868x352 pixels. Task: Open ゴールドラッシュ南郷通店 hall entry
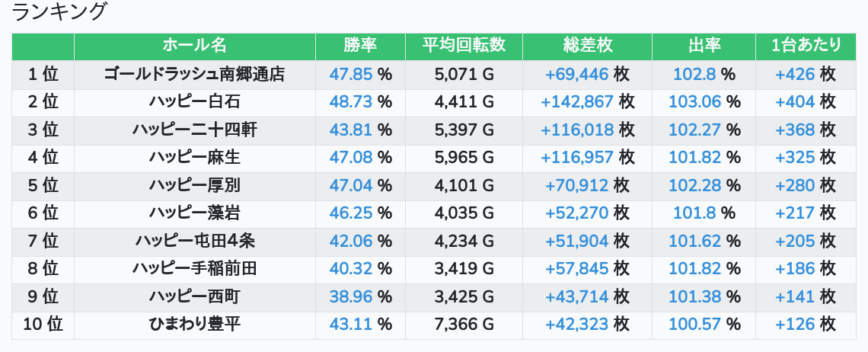[194, 74]
